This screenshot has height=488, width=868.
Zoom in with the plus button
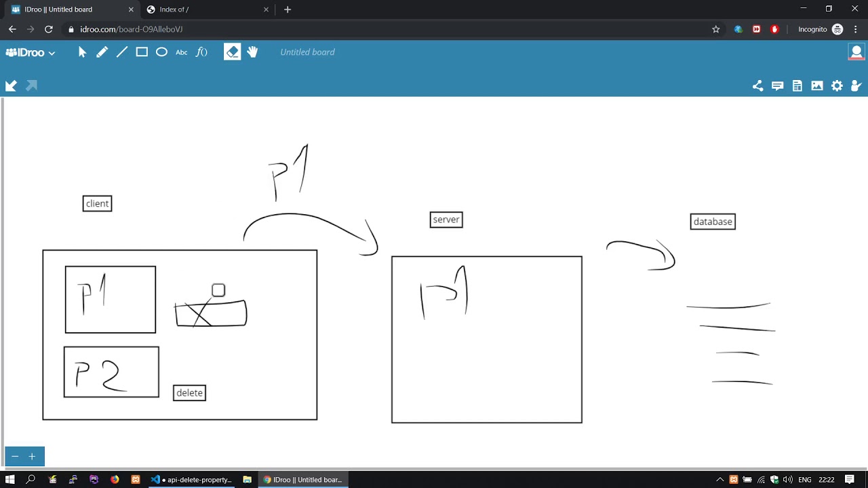point(32,457)
